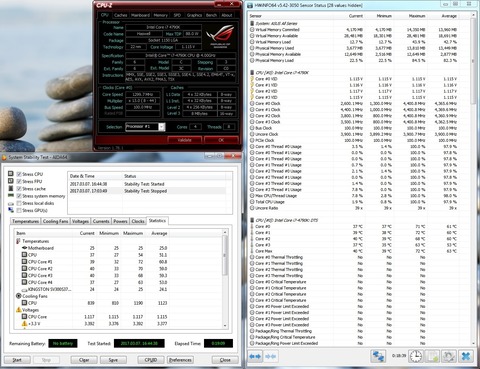Toggle the Stress FPU checkbox
This screenshot has width=480, height=369.
click(19, 181)
